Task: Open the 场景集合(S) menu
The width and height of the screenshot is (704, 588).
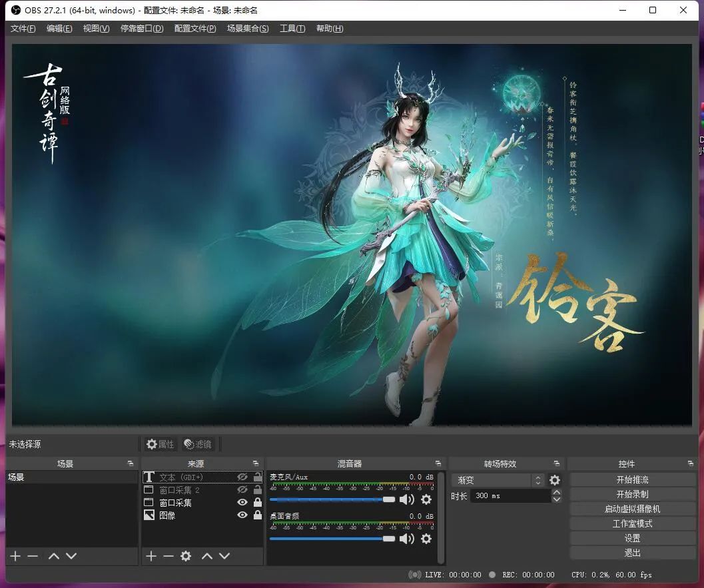Action: [x=248, y=29]
